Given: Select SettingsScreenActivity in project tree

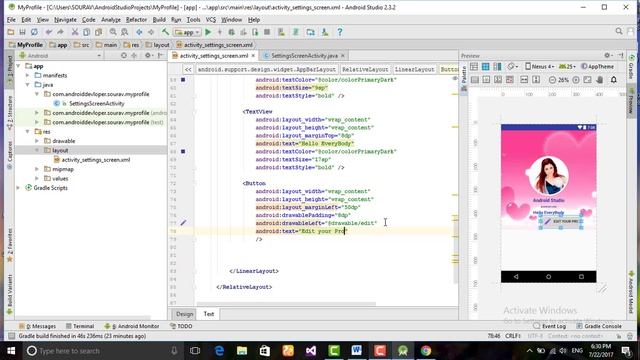Looking at the screenshot, I should point(96,104).
